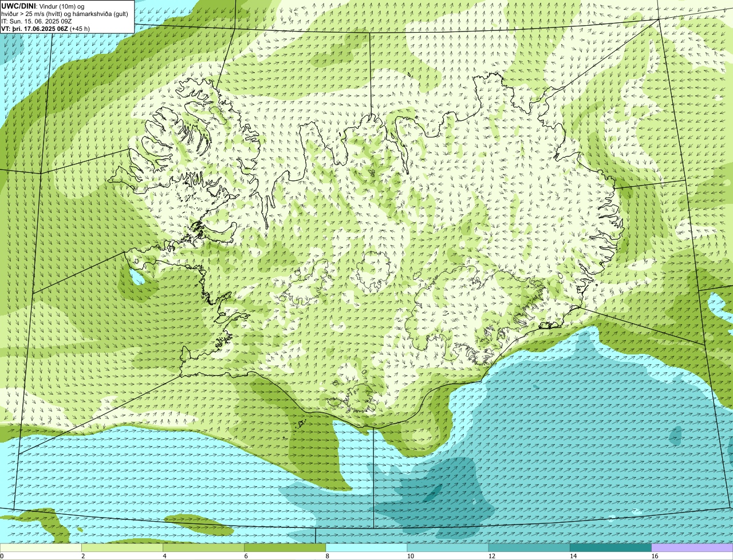
Task: Pick the 10–12 m/s turquoise legend swatch
Action: 448,548
